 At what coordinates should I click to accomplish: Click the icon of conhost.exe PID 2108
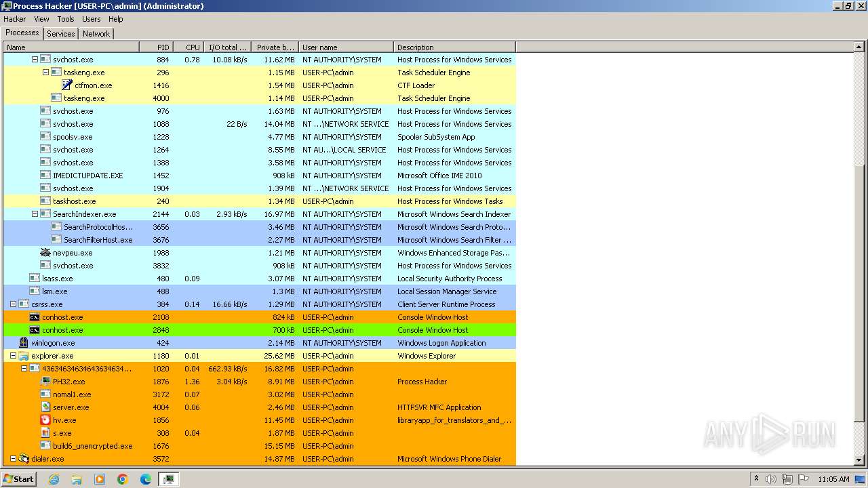pyautogui.click(x=35, y=317)
